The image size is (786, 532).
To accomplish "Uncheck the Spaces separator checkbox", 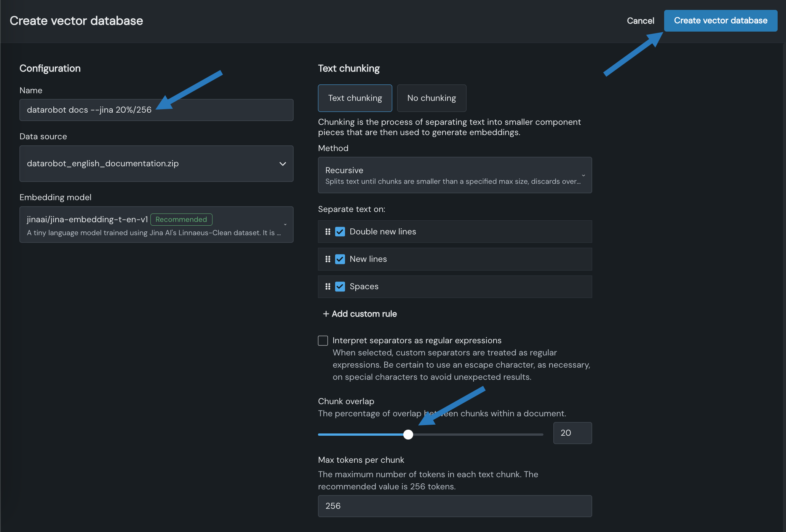I will (x=340, y=287).
